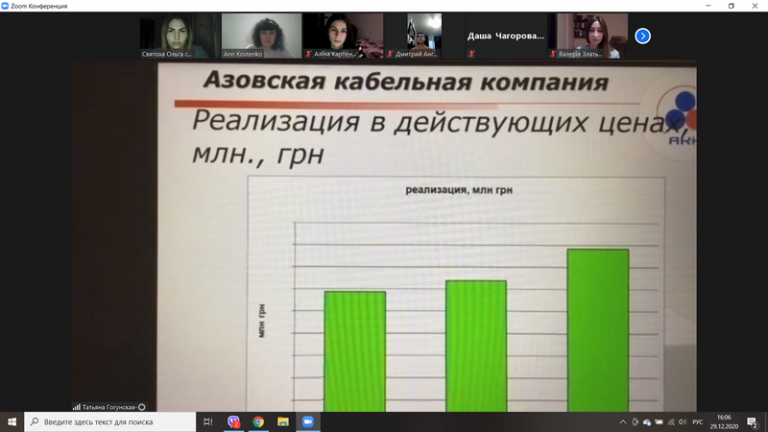Click muted microphone icon on Даша Чагорова tile
The width and height of the screenshot is (768, 432).
tap(471, 54)
